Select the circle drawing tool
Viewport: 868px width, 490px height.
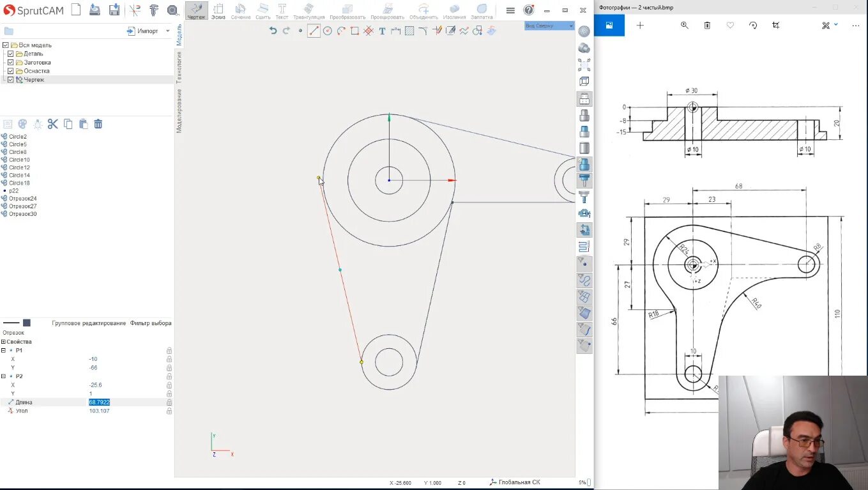pos(328,31)
